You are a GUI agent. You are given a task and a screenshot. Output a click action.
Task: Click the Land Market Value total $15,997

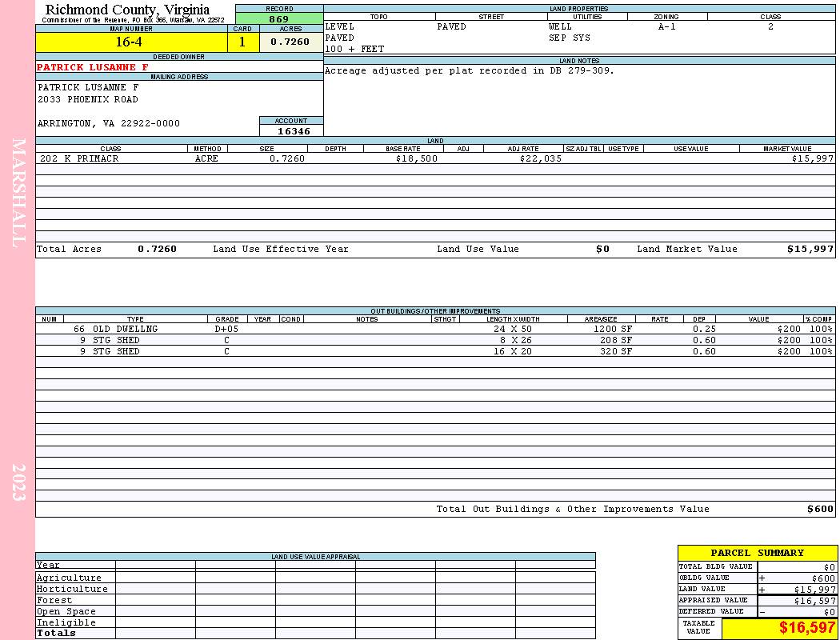[x=810, y=249]
